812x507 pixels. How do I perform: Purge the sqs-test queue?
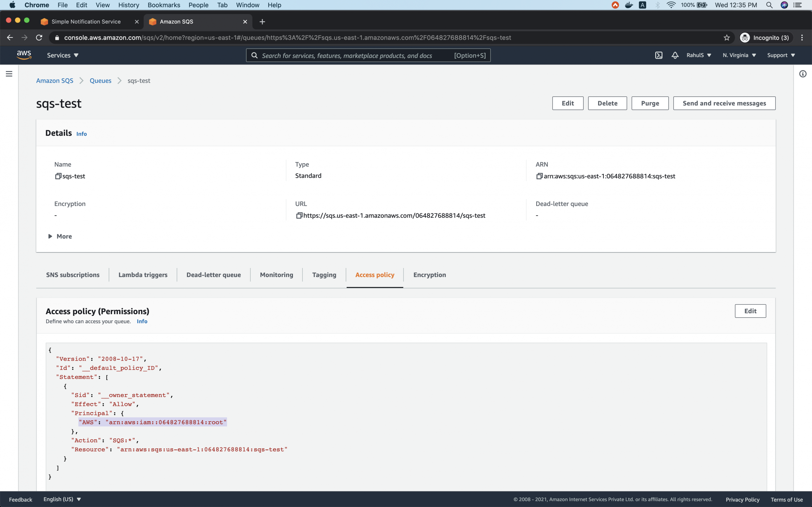[650, 103]
